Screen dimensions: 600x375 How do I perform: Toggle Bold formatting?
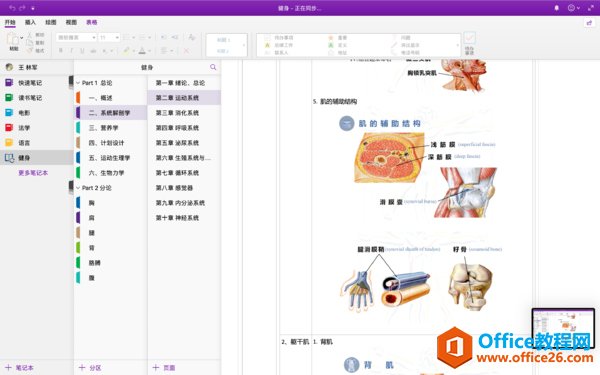(60, 51)
